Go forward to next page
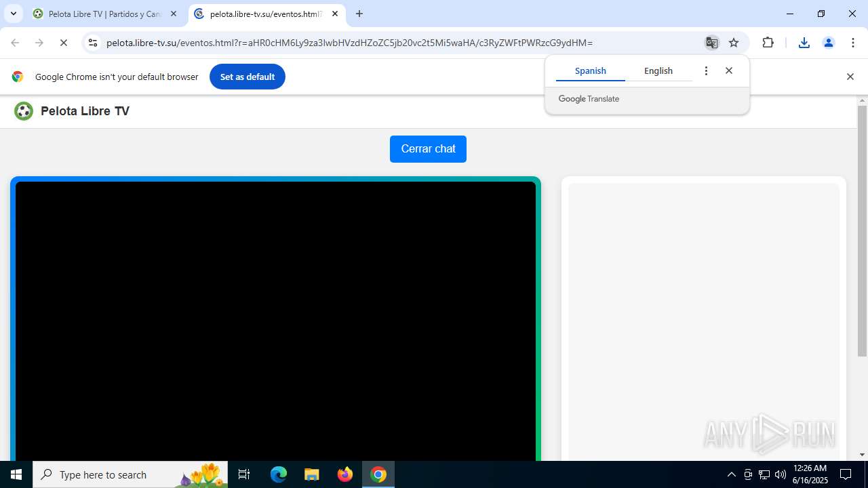Image resolution: width=868 pixels, height=488 pixels. pyautogui.click(x=39, y=43)
